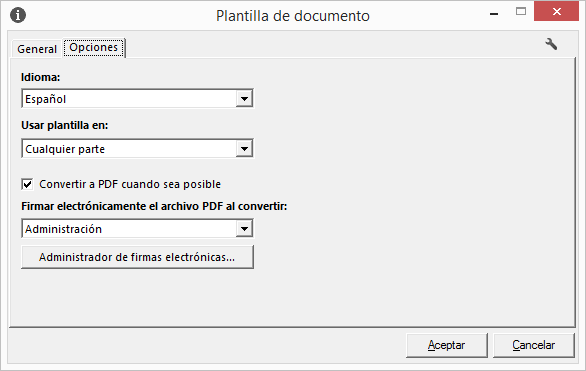Click the Cualquier parte combo field
The image size is (586, 371).
coord(129,149)
